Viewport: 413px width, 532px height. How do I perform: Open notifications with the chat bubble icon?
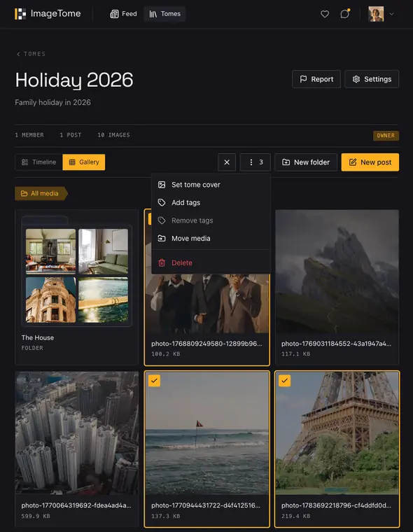(x=345, y=14)
